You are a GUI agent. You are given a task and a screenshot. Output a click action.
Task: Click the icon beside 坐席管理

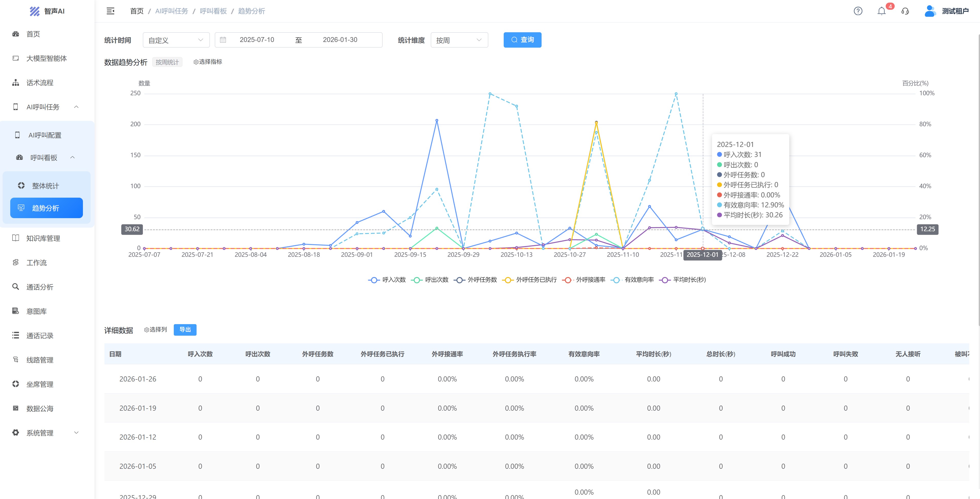click(16, 384)
